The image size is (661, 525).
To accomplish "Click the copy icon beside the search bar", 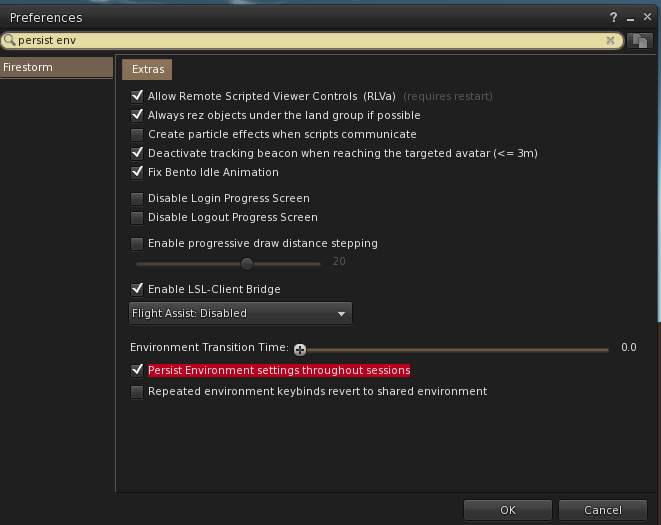I will [640, 41].
